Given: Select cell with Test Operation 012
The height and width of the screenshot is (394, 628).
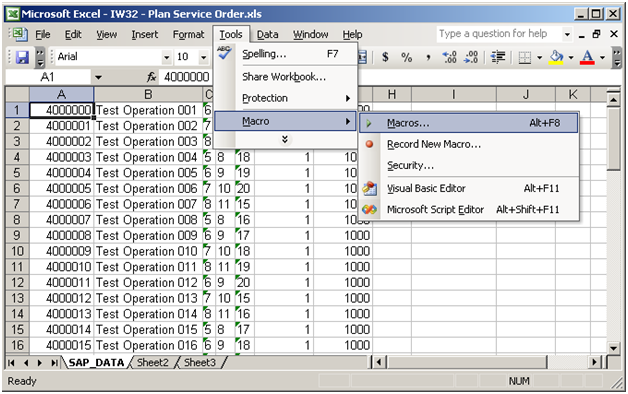Looking at the screenshot, I should click(x=148, y=283).
